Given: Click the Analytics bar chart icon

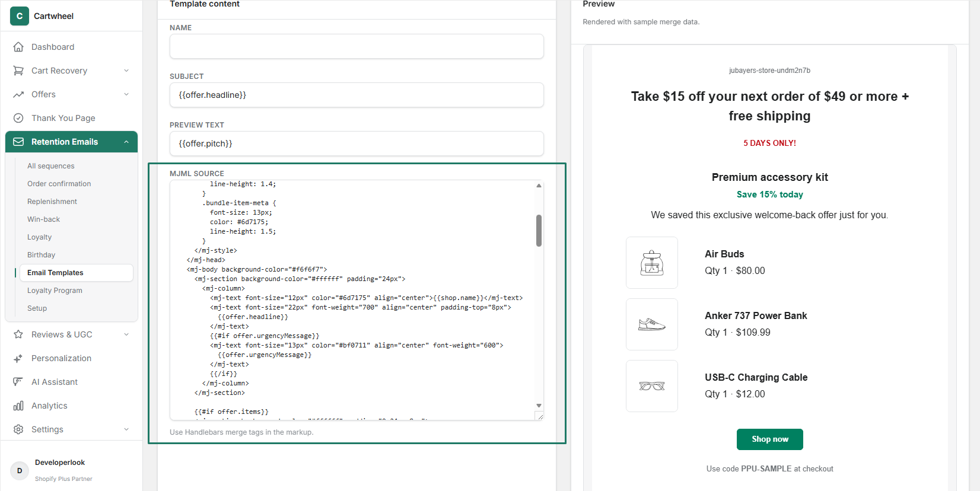Looking at the screenshot, I should (x=18, y=406).
